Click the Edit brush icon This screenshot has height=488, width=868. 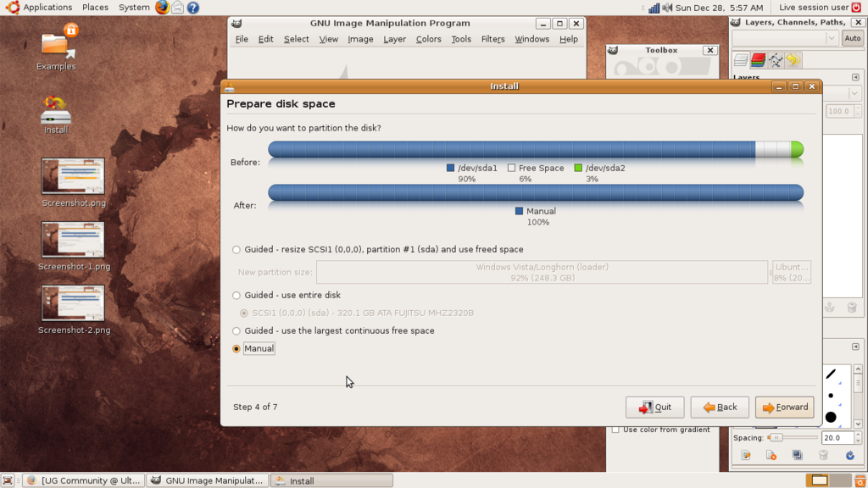[746, 455]
